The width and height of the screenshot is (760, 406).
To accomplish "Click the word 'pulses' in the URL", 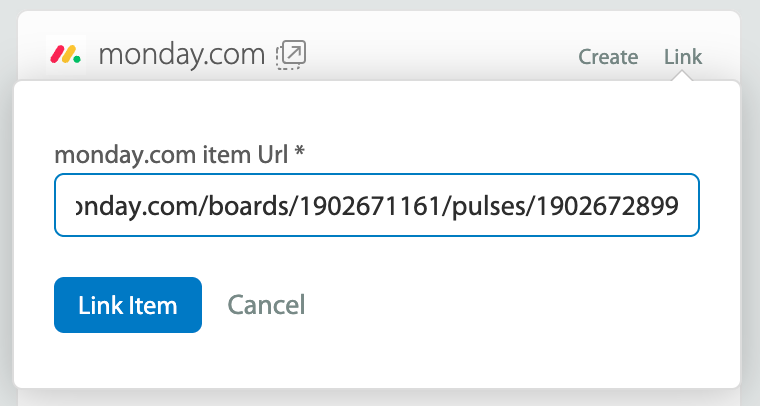I will pyautogui.click(x=489, y=207).
